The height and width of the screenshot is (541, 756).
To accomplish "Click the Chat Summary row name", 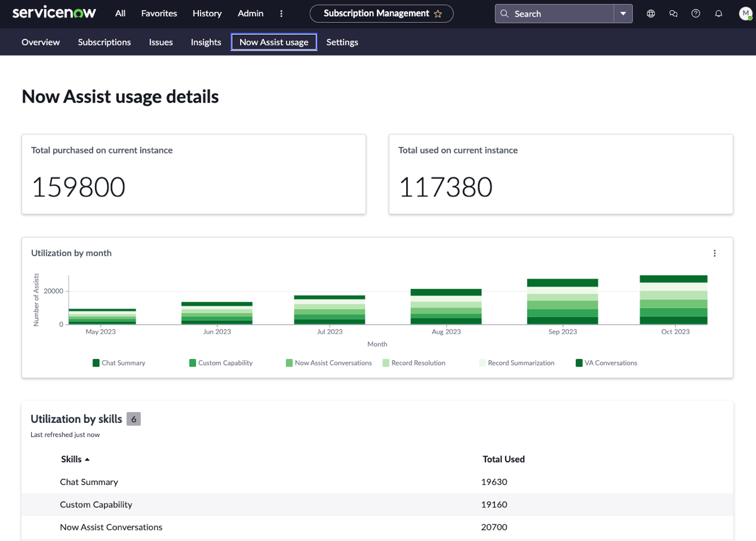I will 89,482.
